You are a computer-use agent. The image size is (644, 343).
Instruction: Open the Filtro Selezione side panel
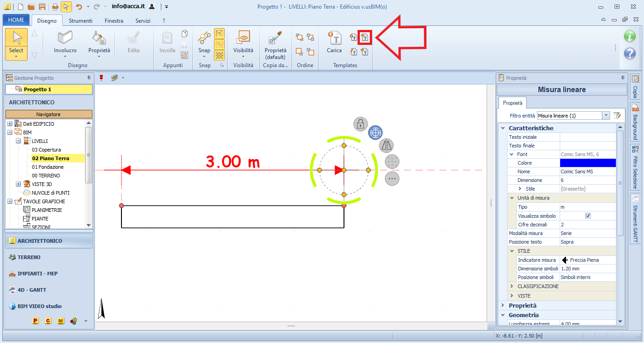click(635, 167)
